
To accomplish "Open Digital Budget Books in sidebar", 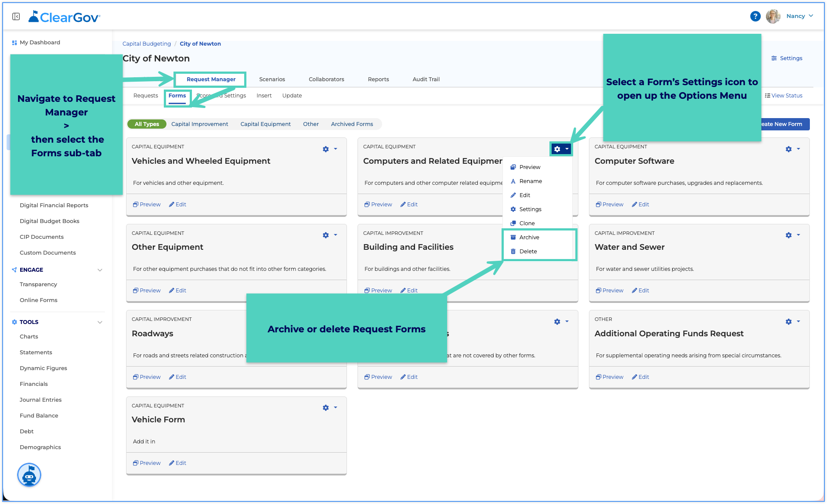I will [x=50, y=221].
